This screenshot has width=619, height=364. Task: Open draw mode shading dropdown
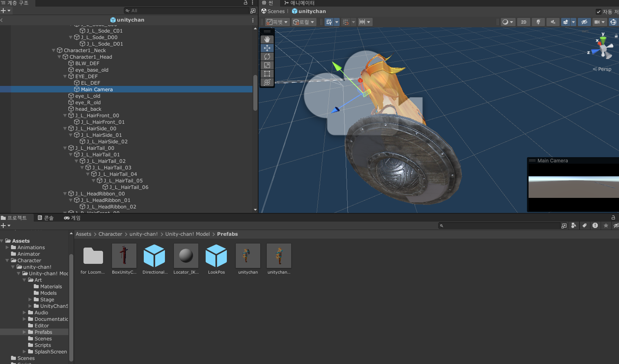click(x=507, y=22)
